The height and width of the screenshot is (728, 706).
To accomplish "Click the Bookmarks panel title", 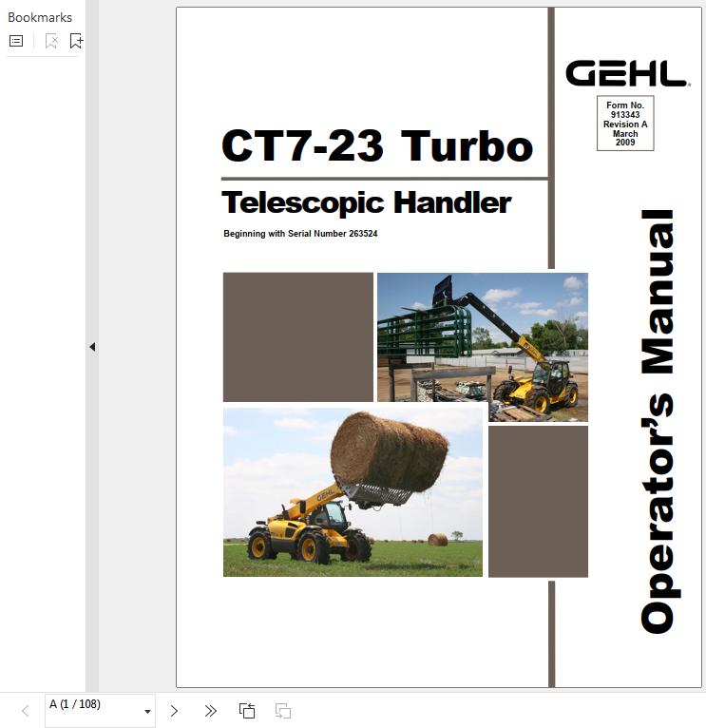I will tap(40, 17).
